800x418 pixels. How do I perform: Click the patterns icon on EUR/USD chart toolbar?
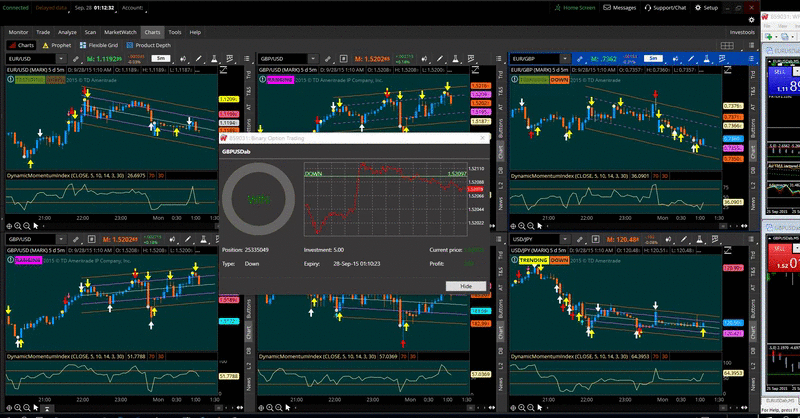pyautogui.click(x=230, y=59)
